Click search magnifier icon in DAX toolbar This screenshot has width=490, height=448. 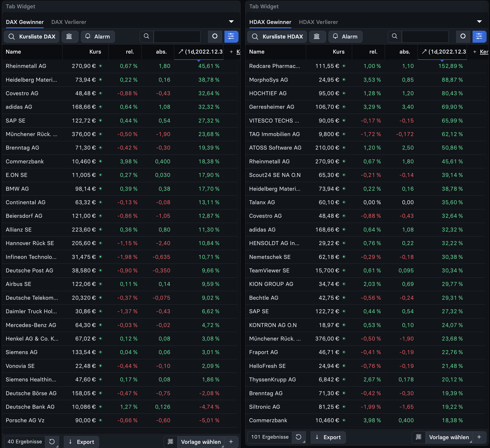[147, 36]
